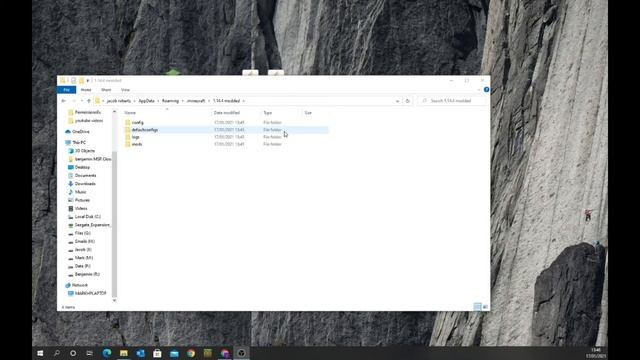Open youtube videos quick access folder
This screenshot has height=360, width=640.
tap(86, 121)
